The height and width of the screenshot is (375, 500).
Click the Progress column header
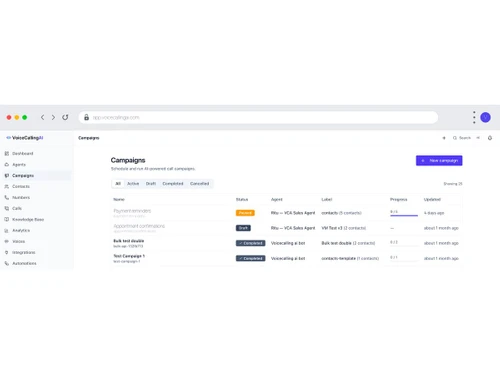tap(399, 199)
